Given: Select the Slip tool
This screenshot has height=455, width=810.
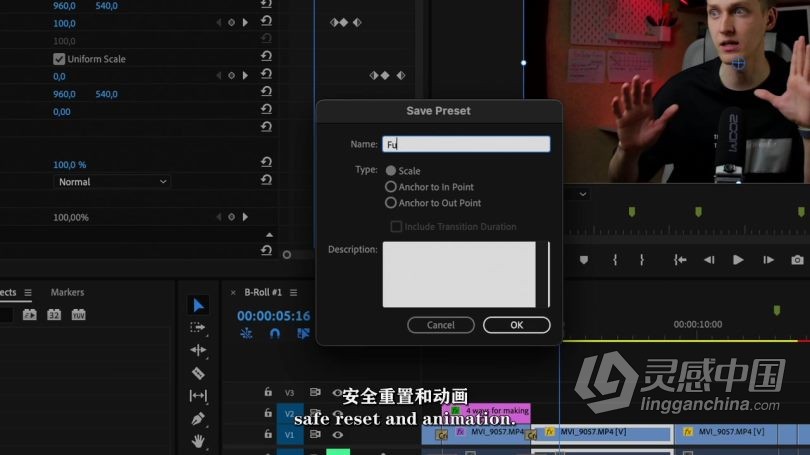Looking at the screenshot, I should [198, 396].
